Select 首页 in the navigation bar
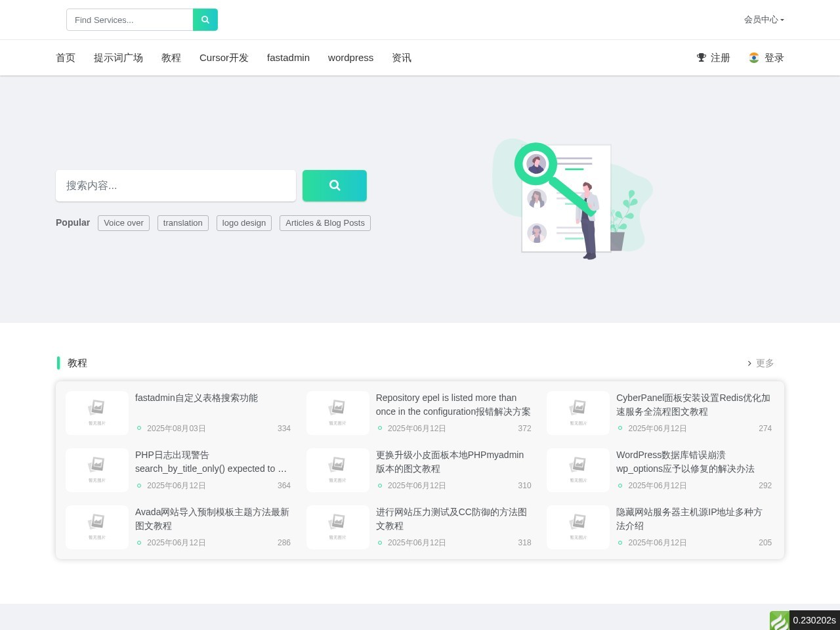 (x=66, y=58)
